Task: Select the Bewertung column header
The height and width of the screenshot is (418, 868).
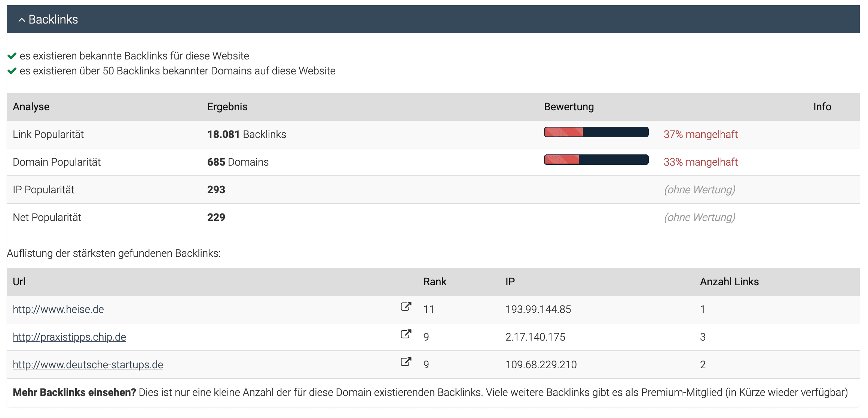Action: (569, 107)
